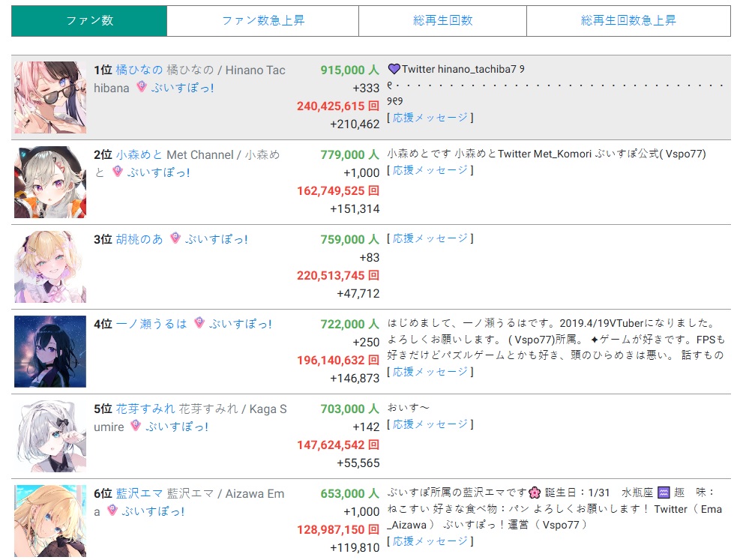Open the 胡桃のあ channel link
Screen dimensions: 746x560
pyautogui.click(x=139, y=239)
